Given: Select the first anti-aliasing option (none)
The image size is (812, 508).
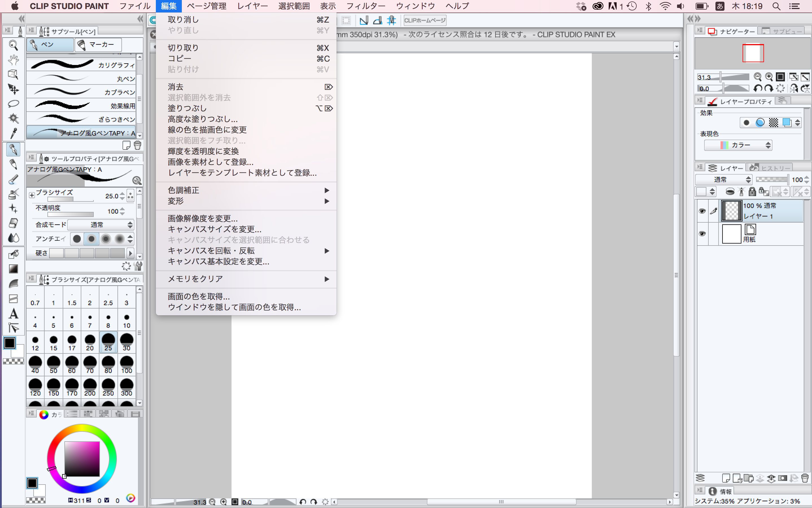Looking at the screenshot, I should 77,239.
